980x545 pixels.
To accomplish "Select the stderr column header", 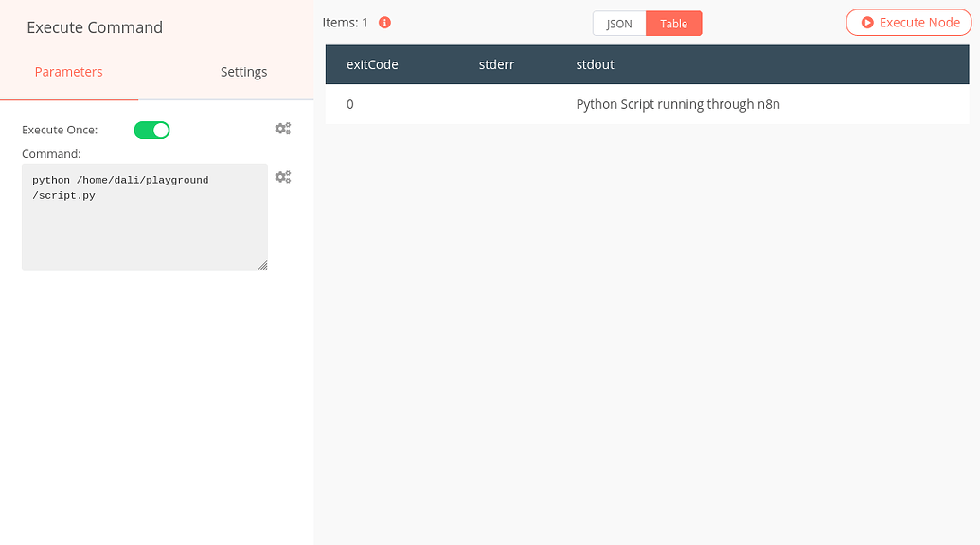I will 496,64.
